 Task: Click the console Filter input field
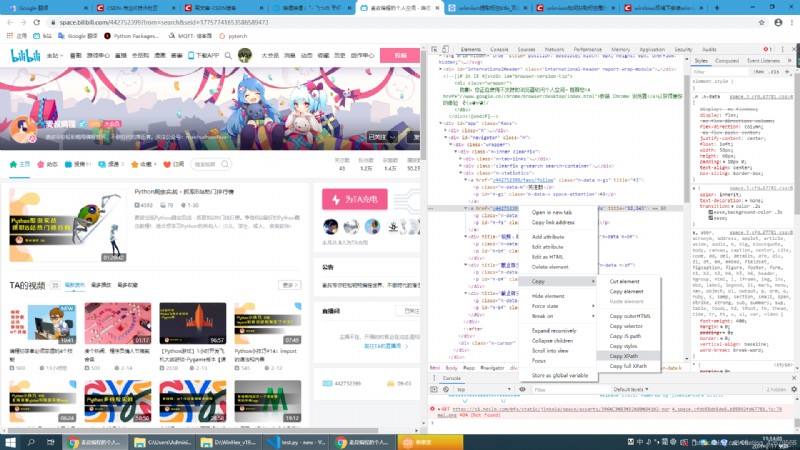click(569, 389)
